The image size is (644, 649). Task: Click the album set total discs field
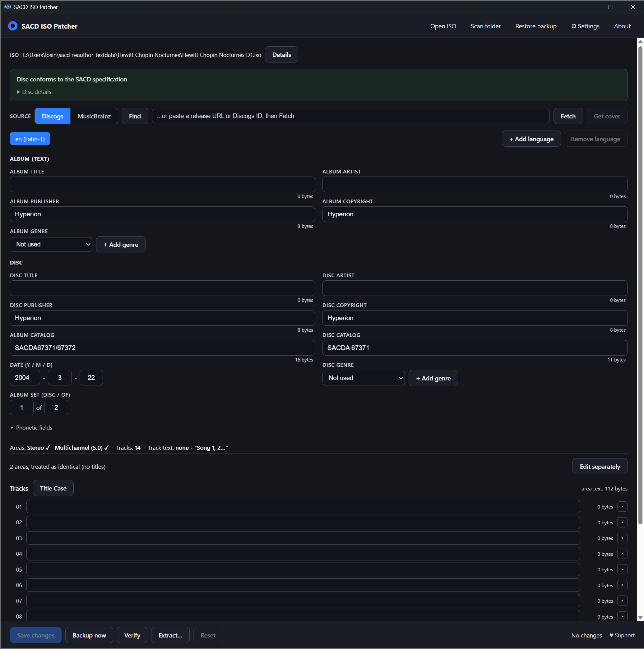point(56,407)
